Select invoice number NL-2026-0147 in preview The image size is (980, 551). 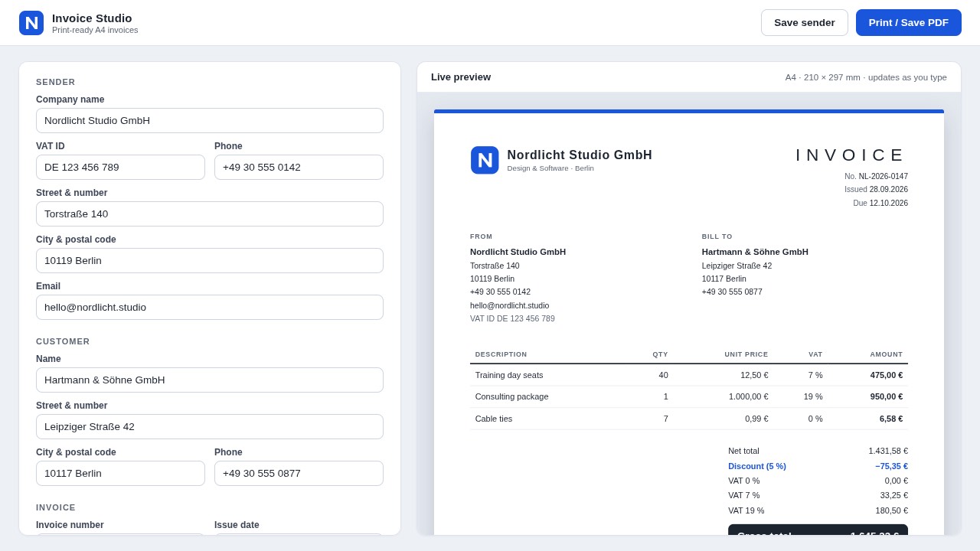884,176
